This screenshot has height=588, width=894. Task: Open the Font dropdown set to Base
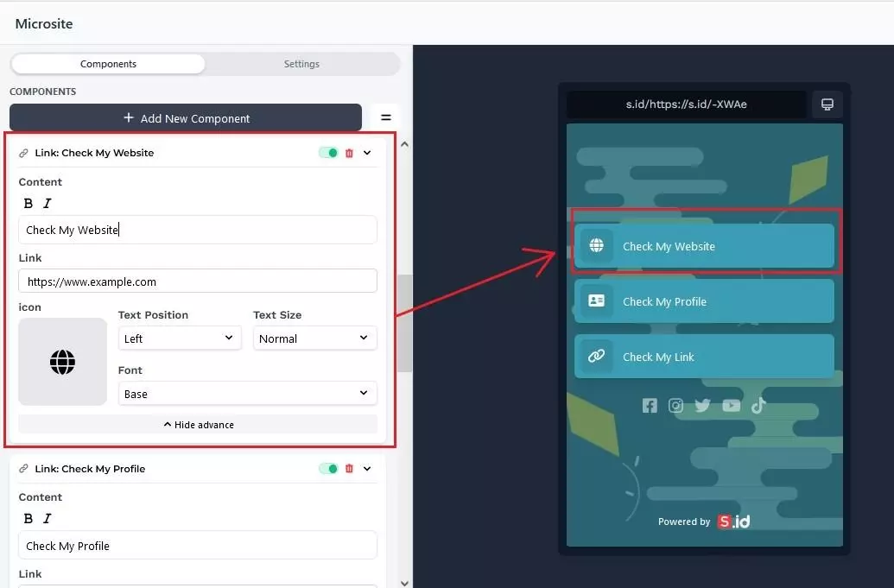247,394
